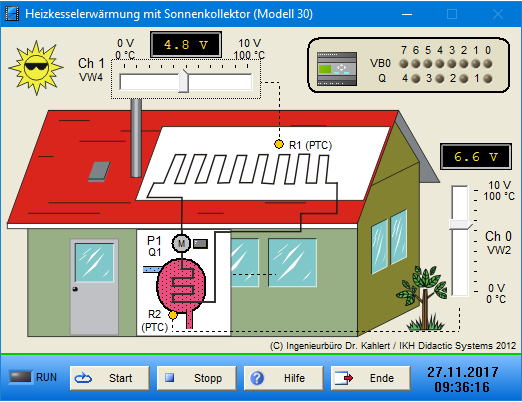Click the Hilfe question mark icon
The height and width of the screenshot is (402, 522).
click(257, 378)
